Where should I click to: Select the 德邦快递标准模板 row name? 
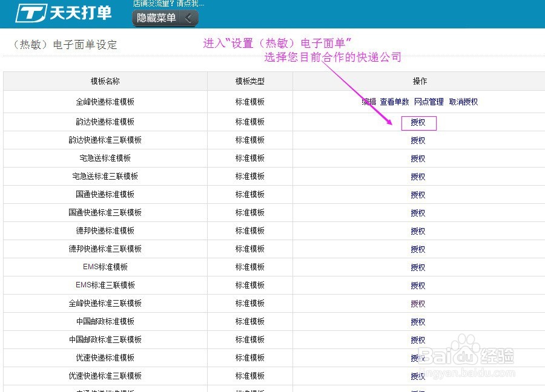105,230
